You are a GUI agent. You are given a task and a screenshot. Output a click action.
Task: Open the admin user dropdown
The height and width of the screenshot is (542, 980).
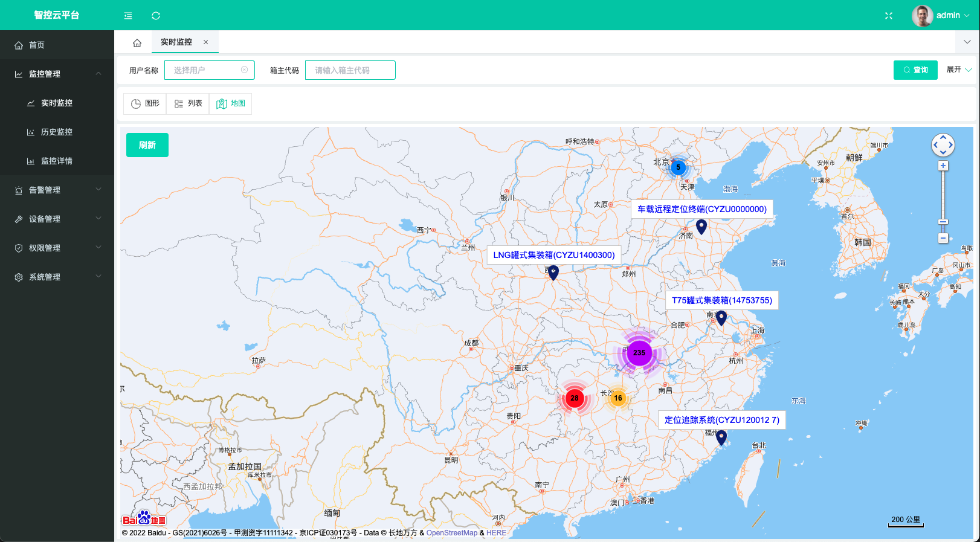[x=941, y=16]
